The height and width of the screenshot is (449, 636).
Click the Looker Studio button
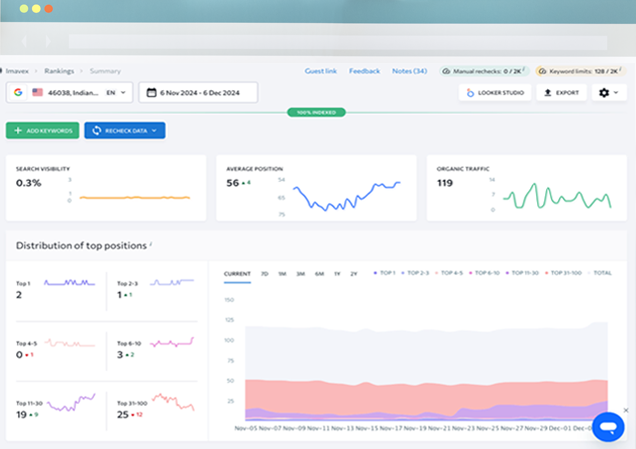point(494,93)
